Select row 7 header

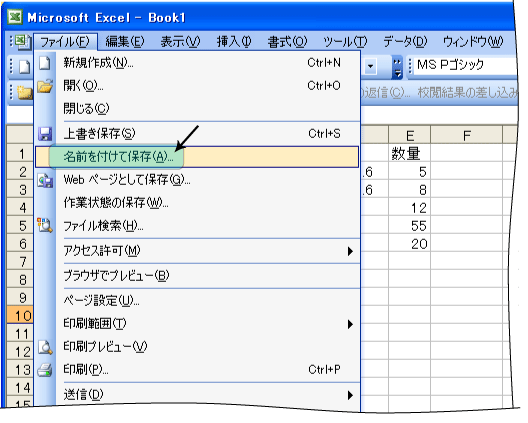click(x=20, y=261)
